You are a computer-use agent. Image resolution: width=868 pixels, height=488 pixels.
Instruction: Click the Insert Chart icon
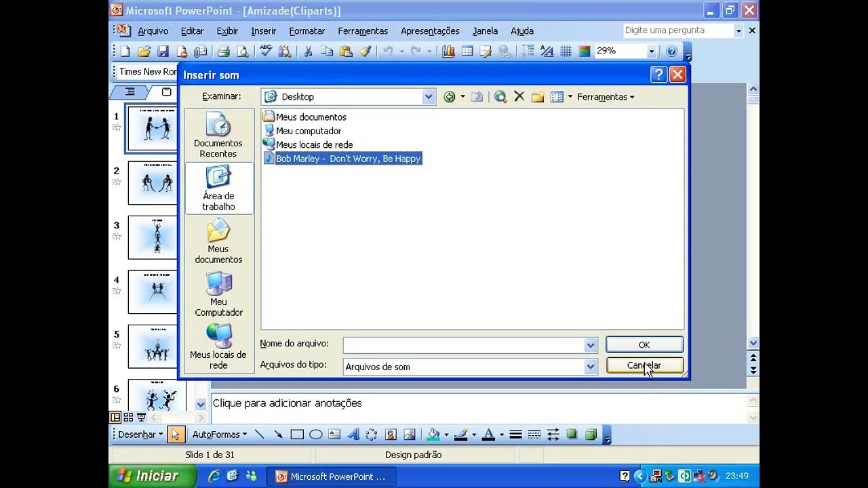(448, 52)
